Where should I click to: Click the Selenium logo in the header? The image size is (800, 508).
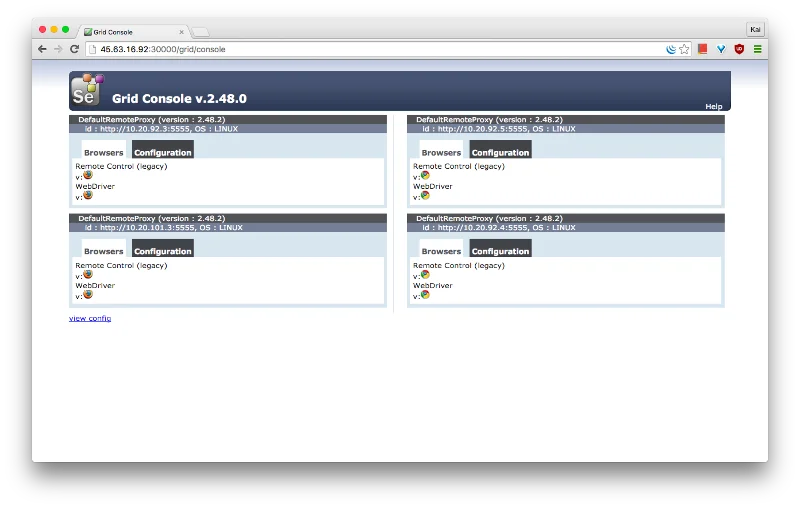pyautogui.click(x=87, y=90)
